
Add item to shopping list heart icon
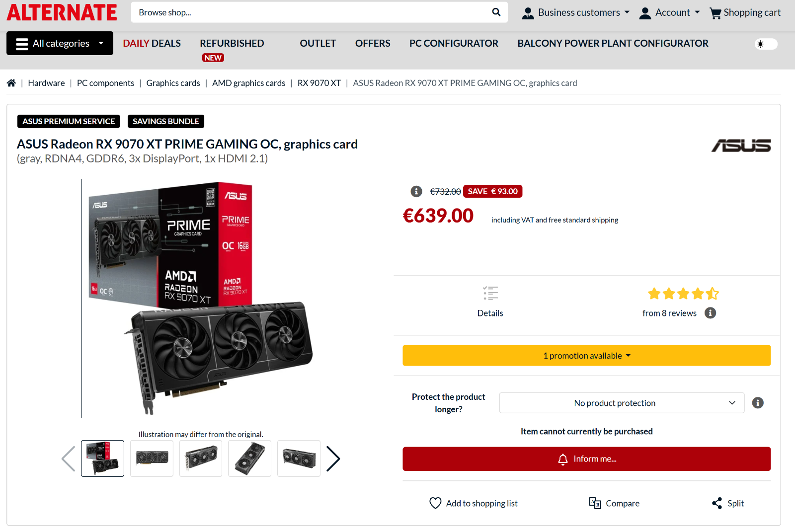point(435,503)
